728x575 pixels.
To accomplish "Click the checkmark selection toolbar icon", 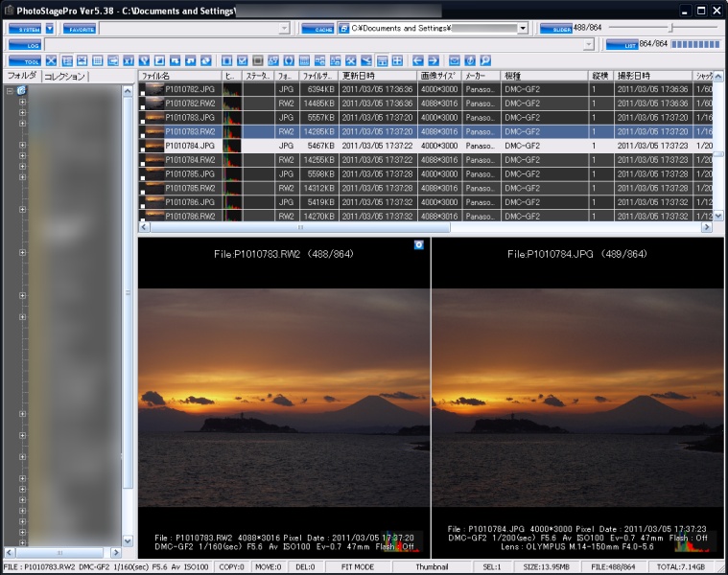I will [x=243, y=60].
